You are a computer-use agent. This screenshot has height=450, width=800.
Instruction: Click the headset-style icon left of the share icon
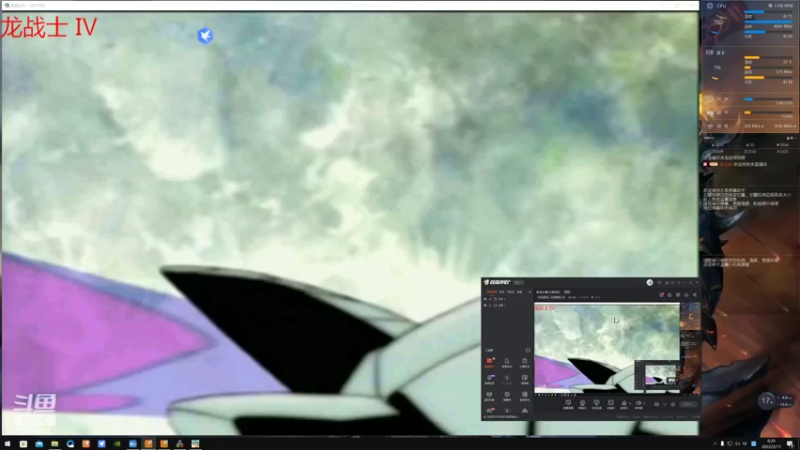pos(686,294)
